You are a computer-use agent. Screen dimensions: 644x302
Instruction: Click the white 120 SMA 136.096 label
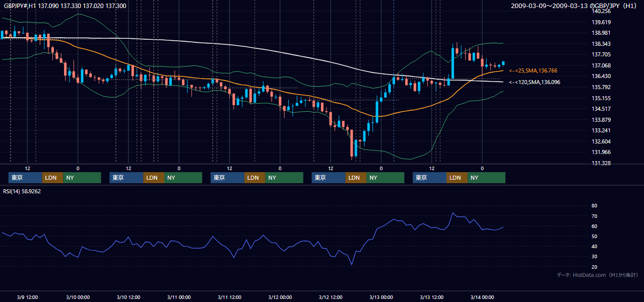pyautogui.click(x=535, y=82)
